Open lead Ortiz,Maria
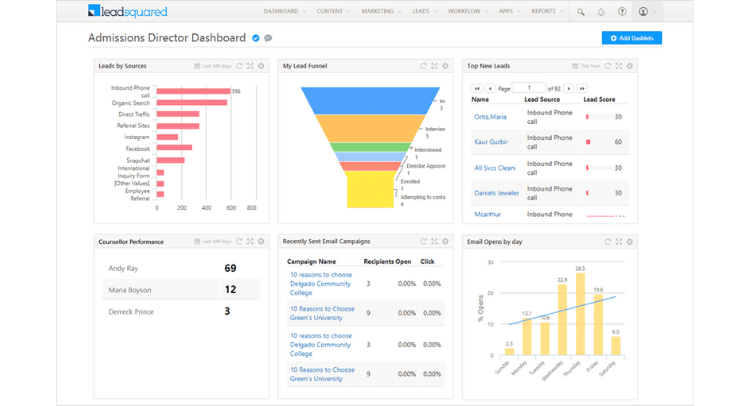 [490, 117]
